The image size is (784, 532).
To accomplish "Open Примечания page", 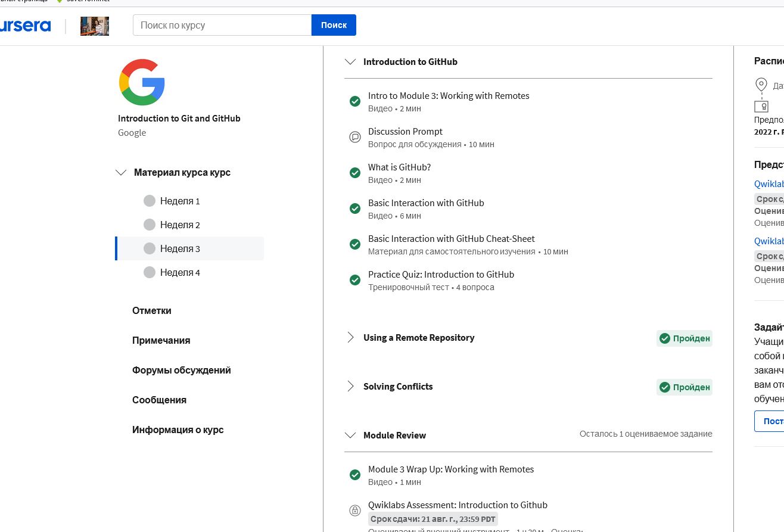I will pos(161,340).
